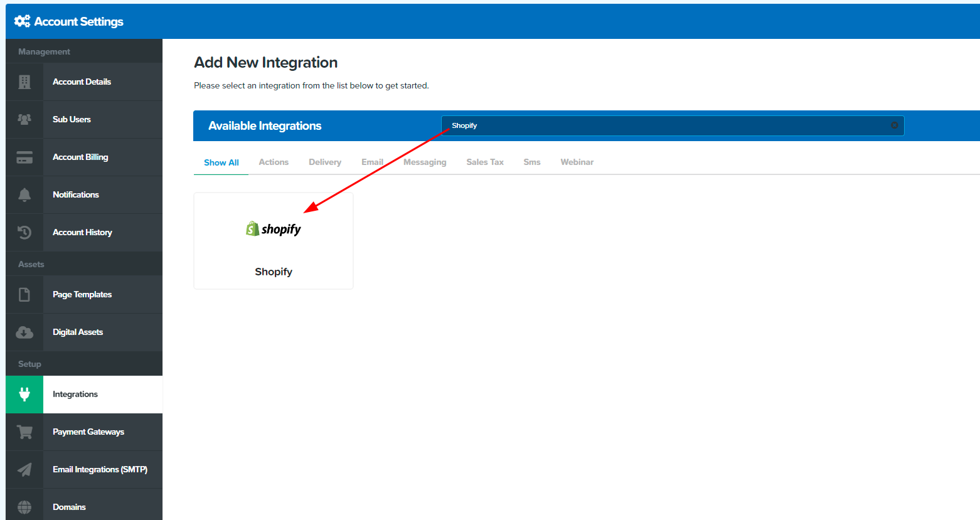Switch to the Actions tab
Screen dimensions: 980x520
274,162
